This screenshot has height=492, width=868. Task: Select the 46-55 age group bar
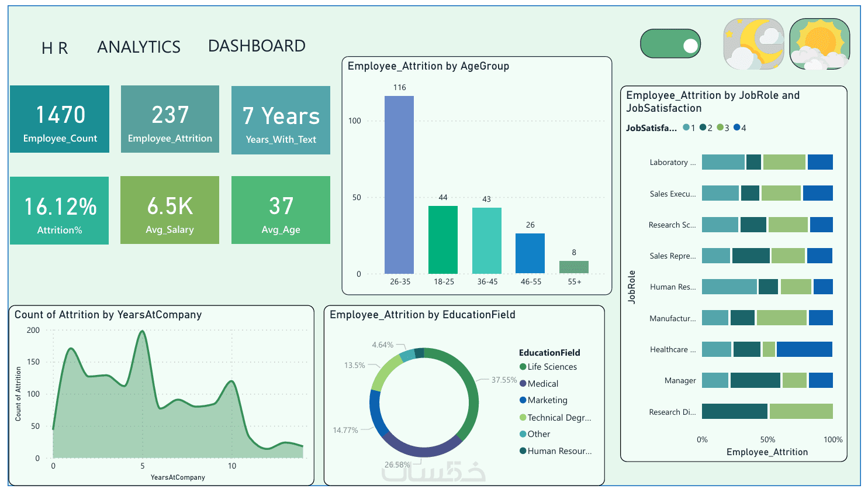pyautogui.click(x=530, y=253)
